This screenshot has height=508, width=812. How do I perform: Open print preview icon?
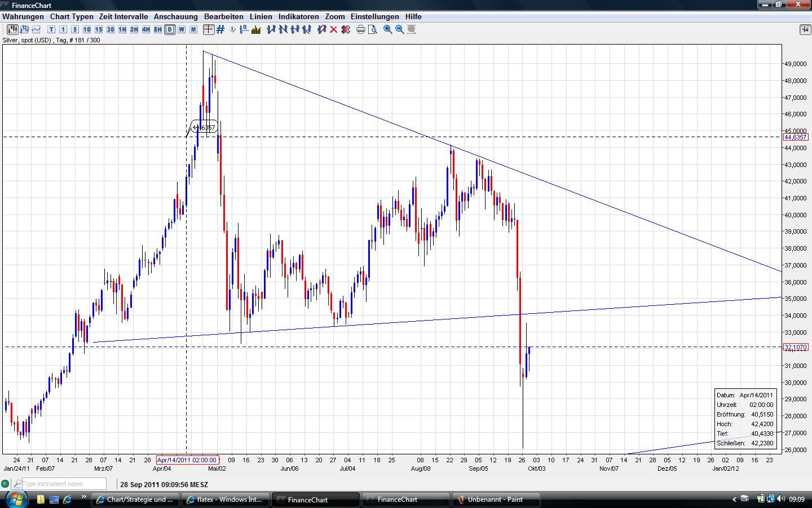(373, 29)
